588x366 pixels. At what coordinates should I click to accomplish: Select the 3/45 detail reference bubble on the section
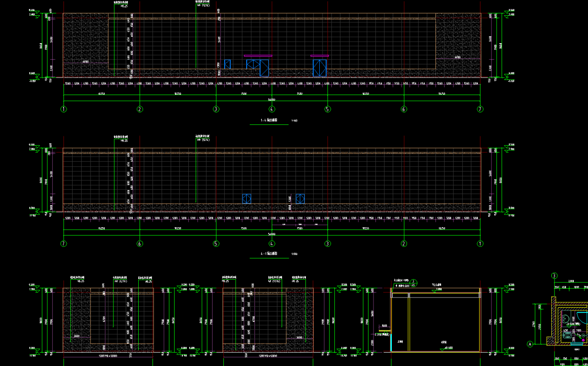point(413,283)
